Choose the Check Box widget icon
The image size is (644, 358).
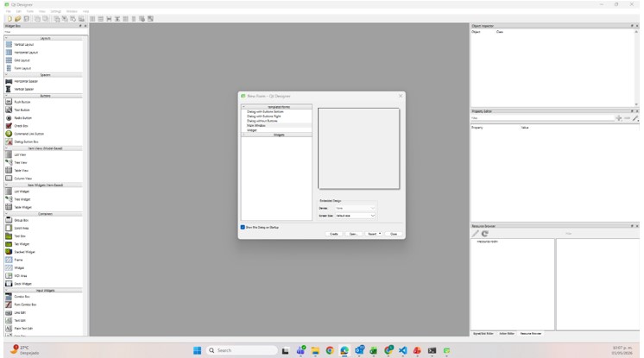pyautogui.click(x=9, y=126)
